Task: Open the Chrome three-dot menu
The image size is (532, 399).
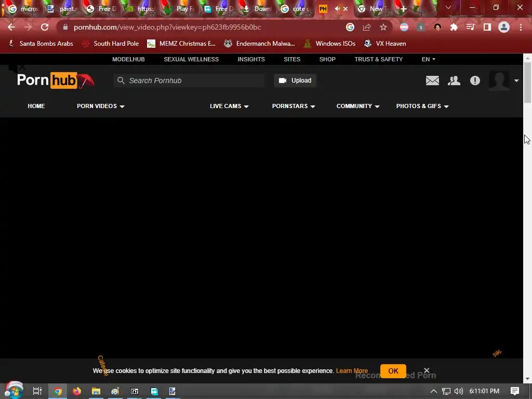Action: pyautogui.click(x=521, y=27)
